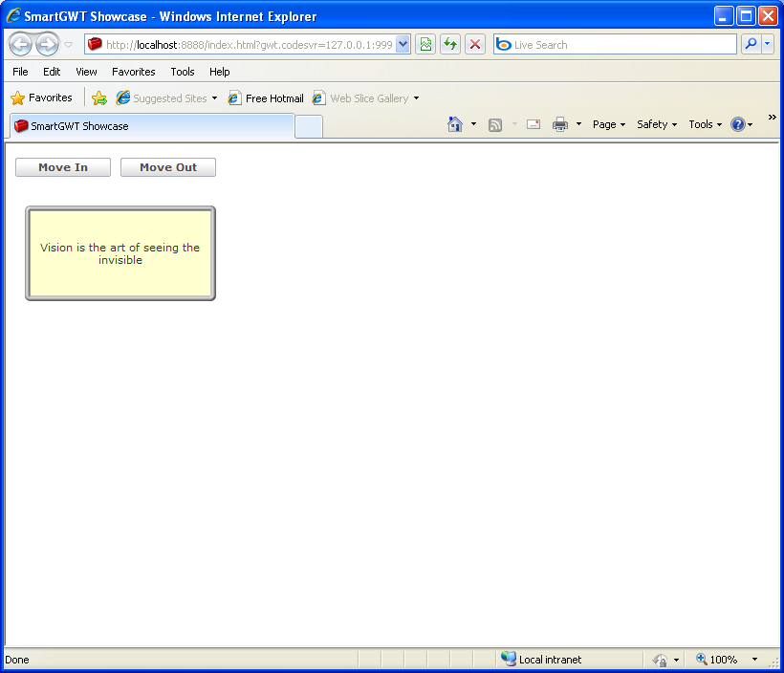Click the Move Out button

168,167
